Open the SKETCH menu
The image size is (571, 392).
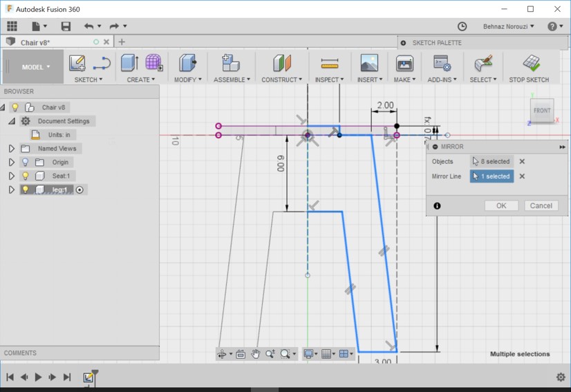88,80
